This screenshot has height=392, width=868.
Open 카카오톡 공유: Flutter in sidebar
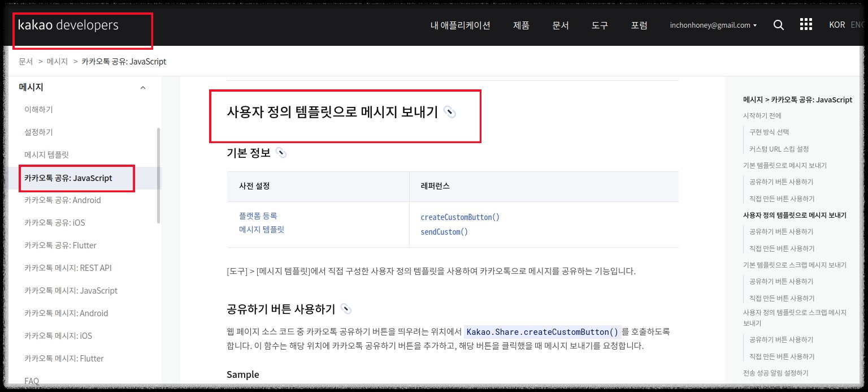(x=60, y=245)
